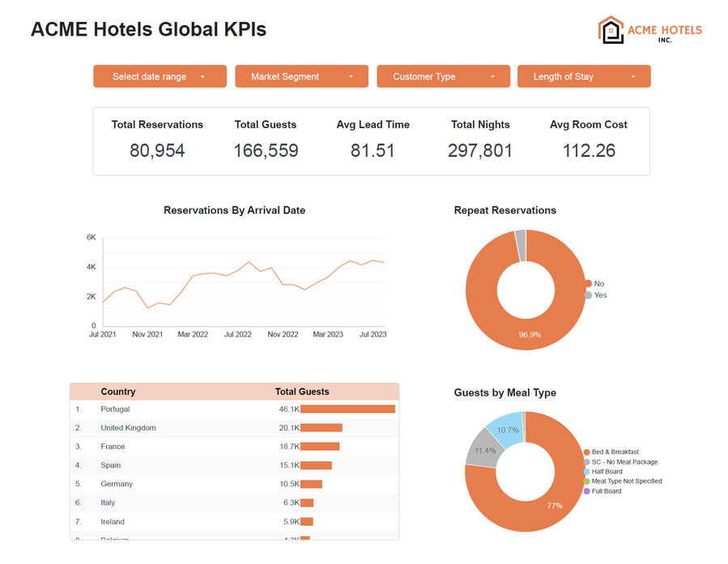728x564 pixels.
Task: Toggle the Bed & Breakfast legend item
Action: pyautogui.click(x=615, y=452)
